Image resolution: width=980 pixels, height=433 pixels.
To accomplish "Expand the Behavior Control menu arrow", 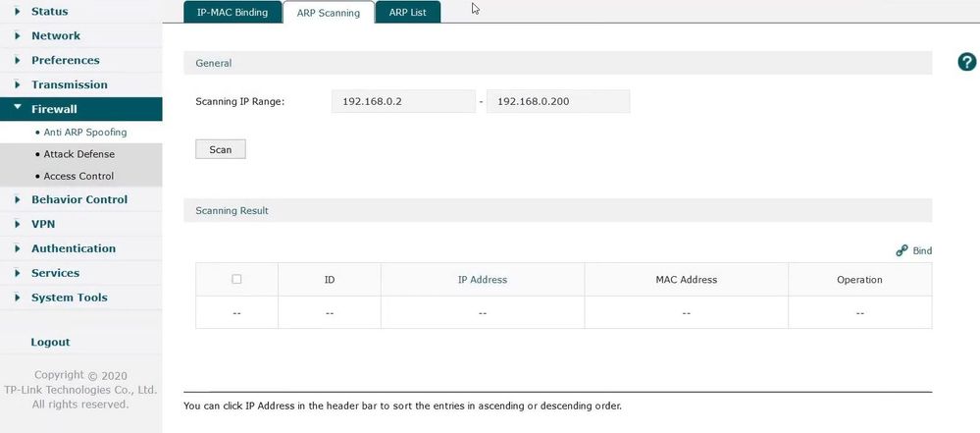I will tap(18, 199).
